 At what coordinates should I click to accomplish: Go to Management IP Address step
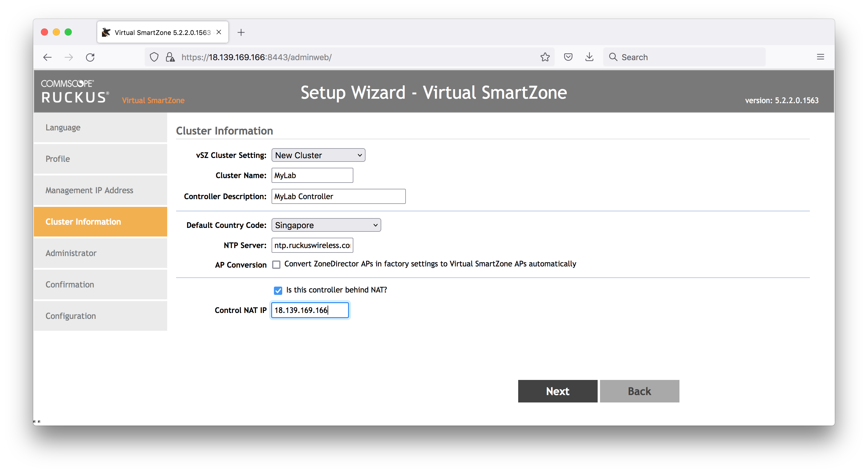(x=100, y=190)
